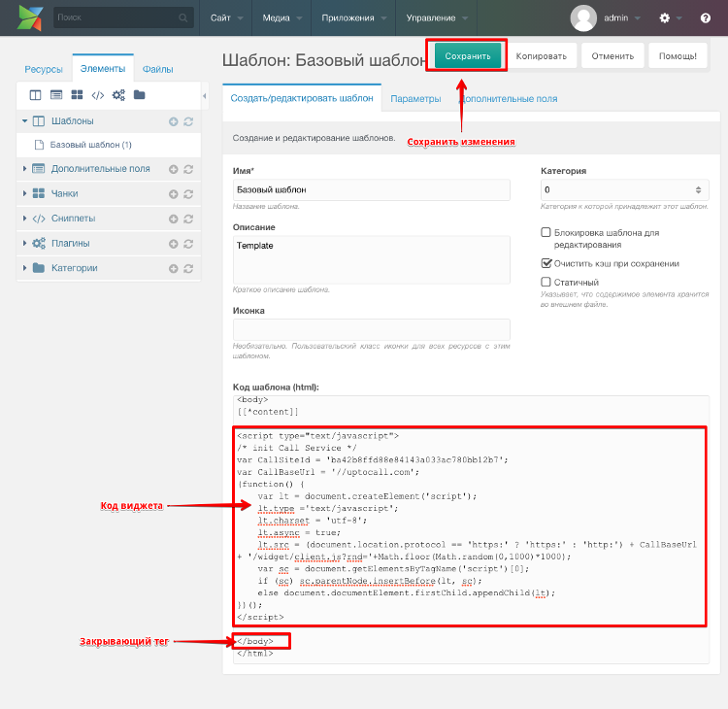
Task: Enable Блокировка шаблона для редактирования checkbox
Action: click(x=546, y=233)
